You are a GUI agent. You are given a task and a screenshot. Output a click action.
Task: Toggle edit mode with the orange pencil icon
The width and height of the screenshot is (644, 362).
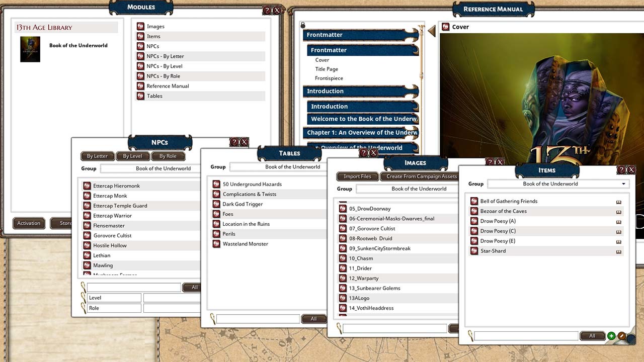621,336
